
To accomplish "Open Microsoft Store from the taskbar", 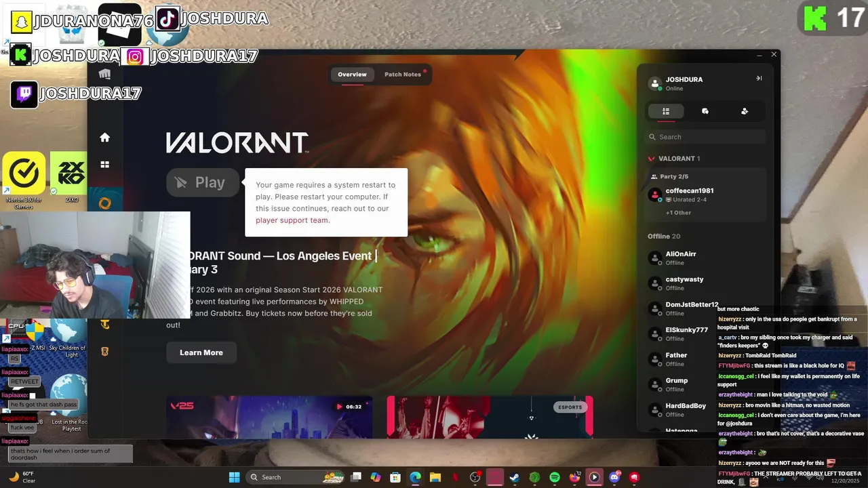I will click(x=395, y=477).
